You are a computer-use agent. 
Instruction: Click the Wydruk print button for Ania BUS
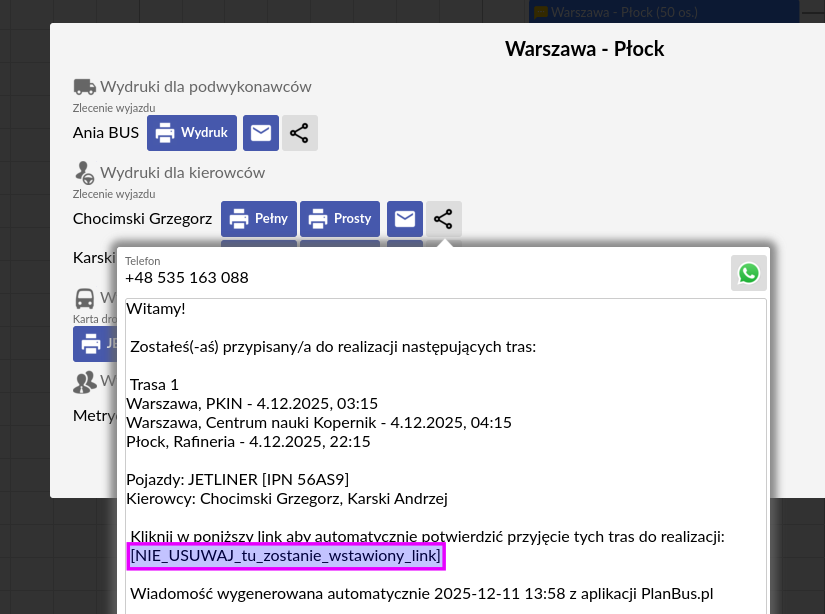point(191,133)
